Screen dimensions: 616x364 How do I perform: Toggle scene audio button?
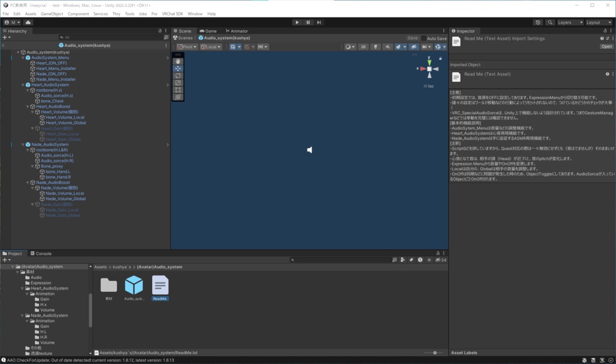[x=388, y=47]
